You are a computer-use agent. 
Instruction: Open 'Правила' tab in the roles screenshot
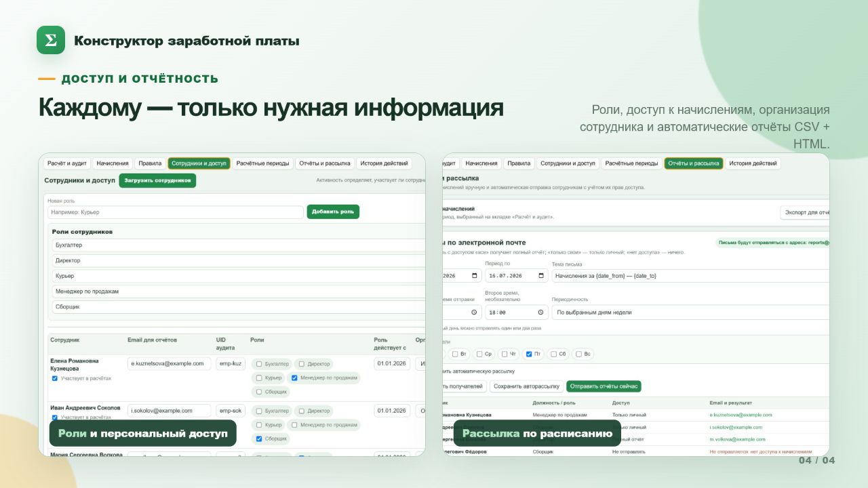(150, 163)
